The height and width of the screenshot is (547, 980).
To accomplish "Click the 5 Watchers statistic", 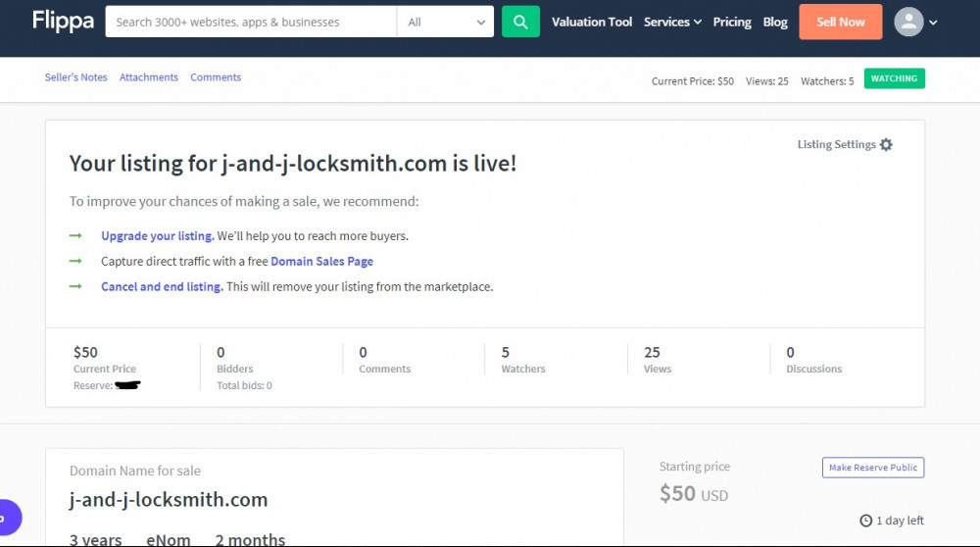I will click(523, 360).
